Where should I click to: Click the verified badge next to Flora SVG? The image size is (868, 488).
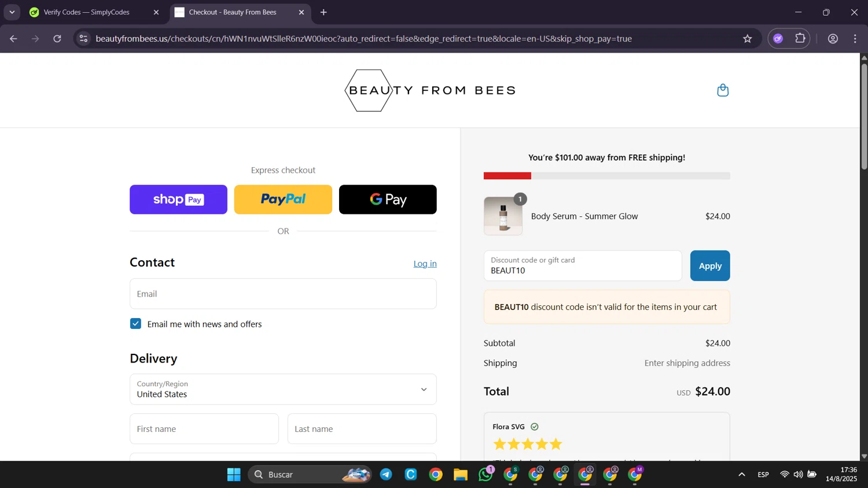(x=535, y=427)
